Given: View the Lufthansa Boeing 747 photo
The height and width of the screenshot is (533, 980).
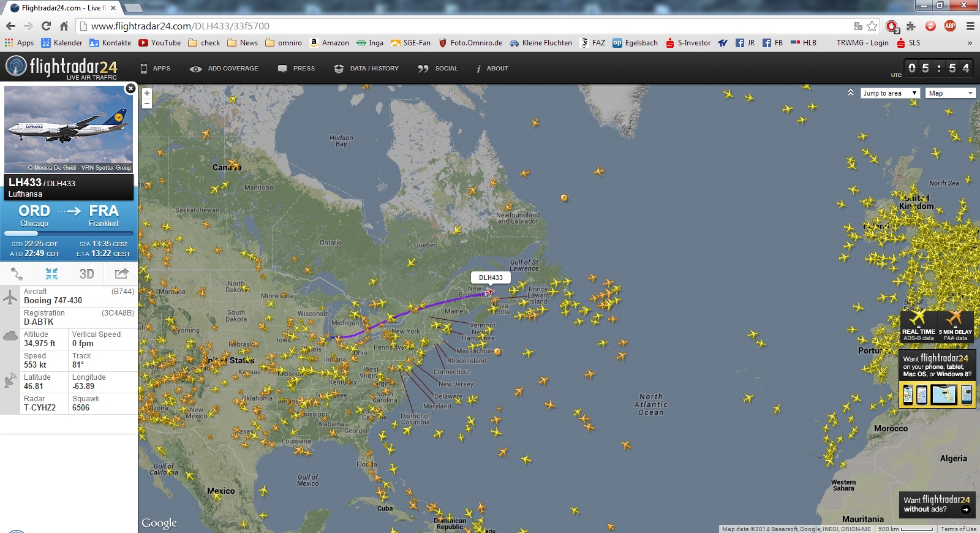Looking at the screenshot, I should pos(69,129).
